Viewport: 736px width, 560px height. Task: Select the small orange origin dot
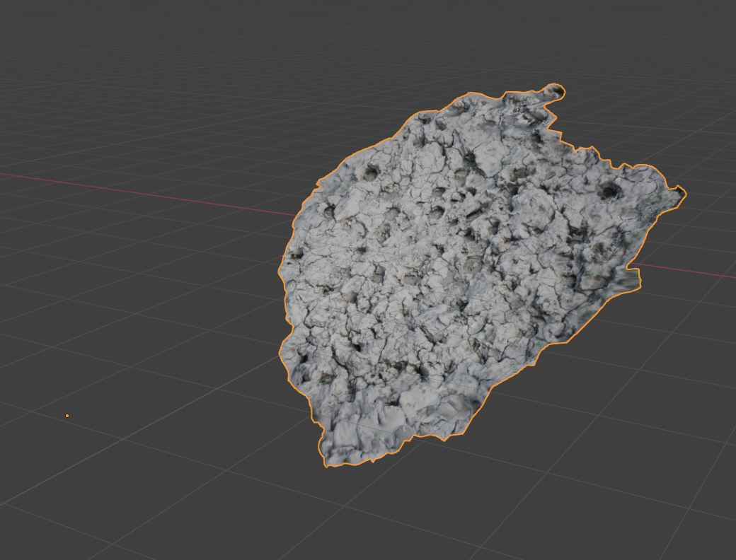(67, 416)
